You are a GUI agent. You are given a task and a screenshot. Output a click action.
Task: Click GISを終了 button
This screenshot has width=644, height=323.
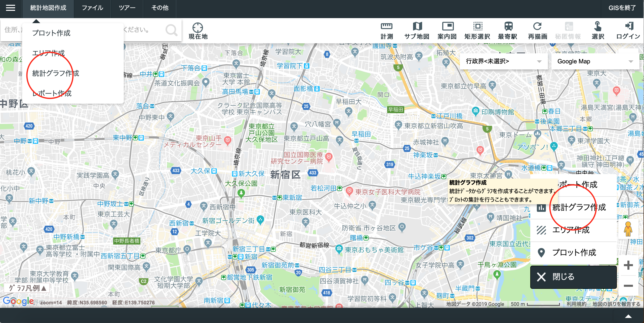(622, 8)
